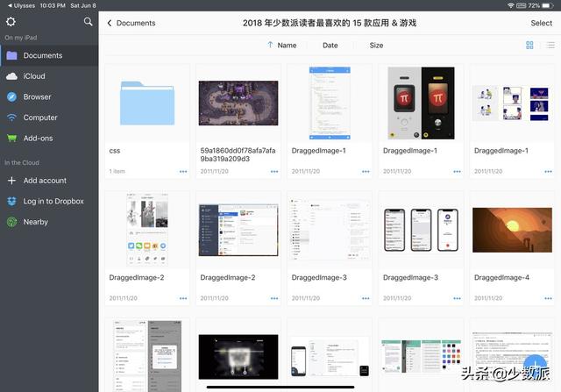This screenshot has height=392, width=561.
Task: Tap Add account in the cloud section
Action: (x=49, y=181)
